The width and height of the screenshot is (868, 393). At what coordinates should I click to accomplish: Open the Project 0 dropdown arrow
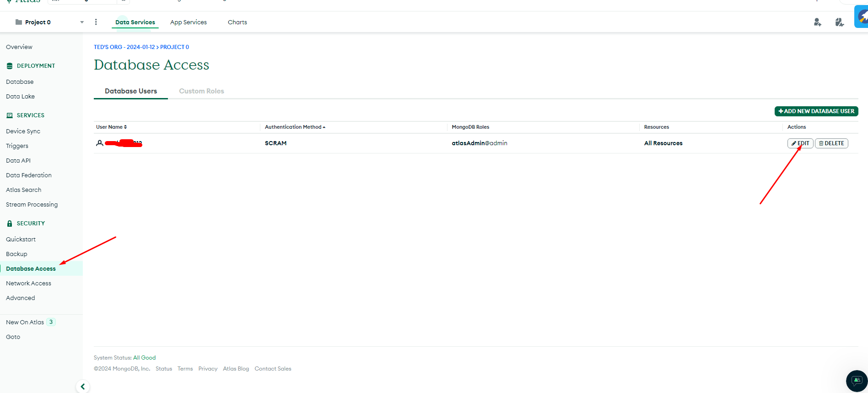coord(82,22)
